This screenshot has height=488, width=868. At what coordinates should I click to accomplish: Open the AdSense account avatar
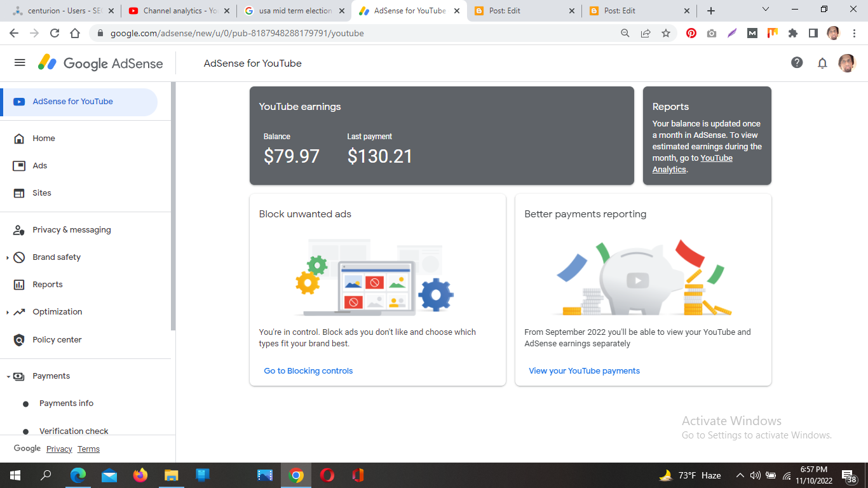[x=847, y=63]
